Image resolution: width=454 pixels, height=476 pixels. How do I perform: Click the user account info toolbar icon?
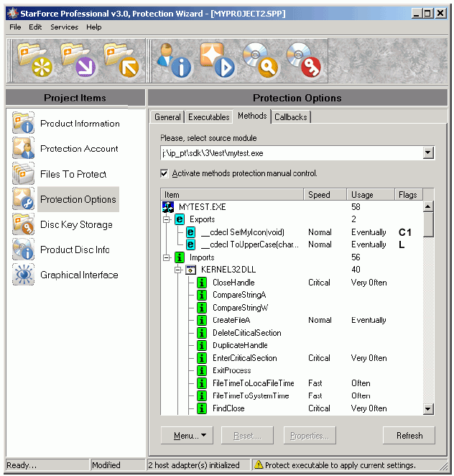(x=175, y=60)
